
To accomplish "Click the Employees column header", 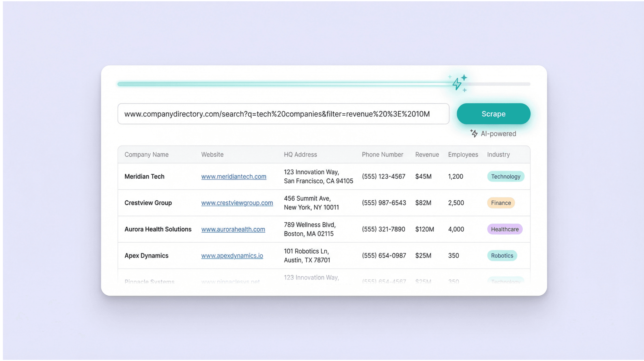I will pyautogui.click(x=463, y=154).
